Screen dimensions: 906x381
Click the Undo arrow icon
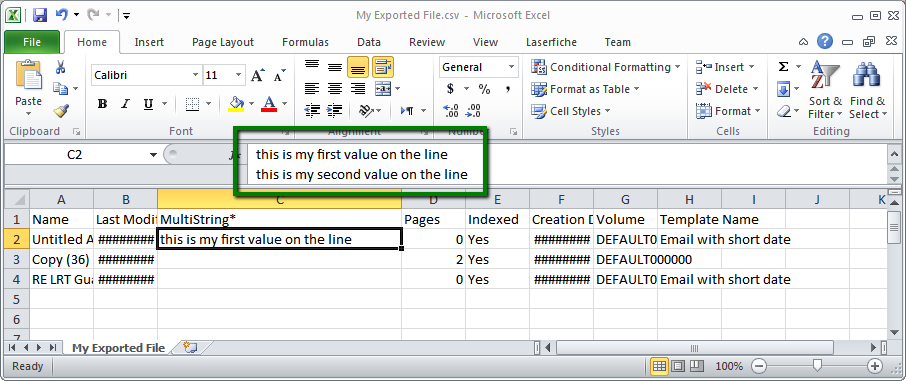click(x=62, y=15)
